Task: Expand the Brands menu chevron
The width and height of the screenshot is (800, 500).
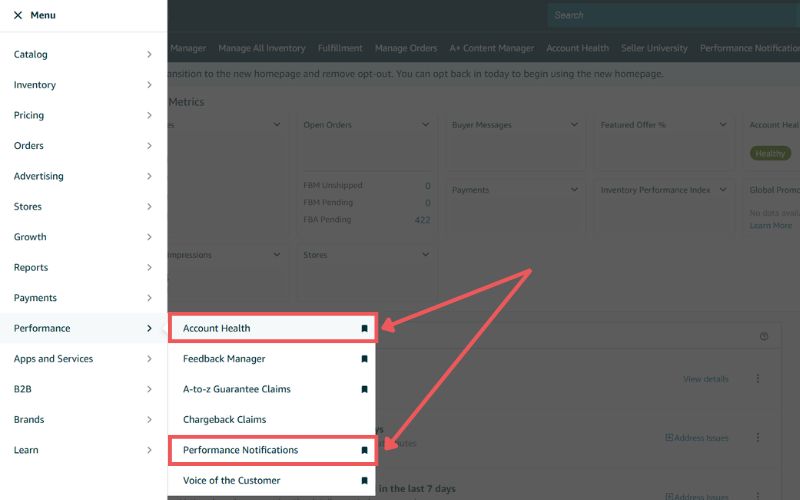Action: [149, 419]
